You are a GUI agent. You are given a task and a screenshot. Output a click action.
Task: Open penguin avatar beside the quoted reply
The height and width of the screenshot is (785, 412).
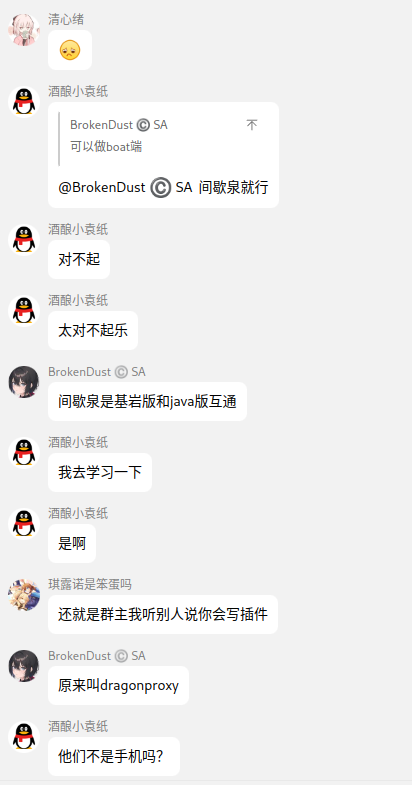[24, 102]
